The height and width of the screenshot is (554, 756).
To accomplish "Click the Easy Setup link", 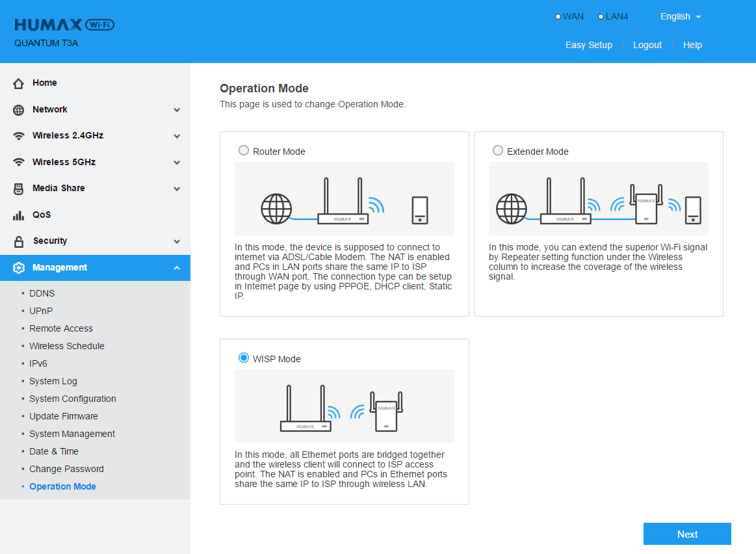I will click(589, 45).
